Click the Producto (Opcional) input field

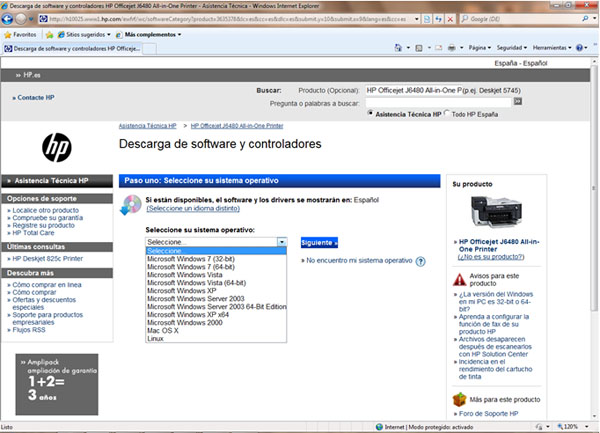(x=413, y=90)
